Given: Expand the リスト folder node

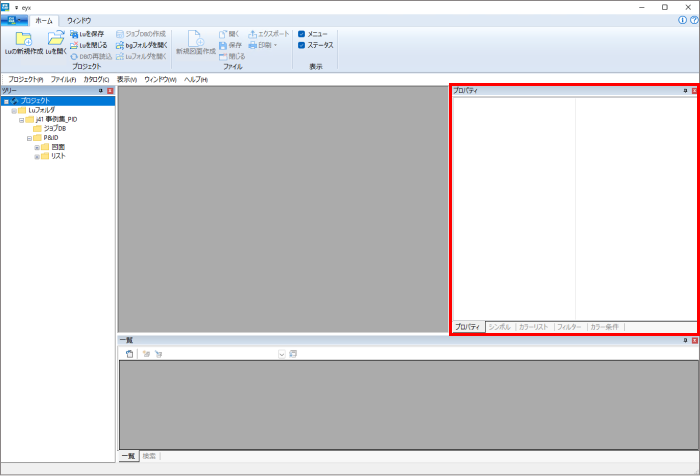Looking at the screenshot, I should coord(37,156).
